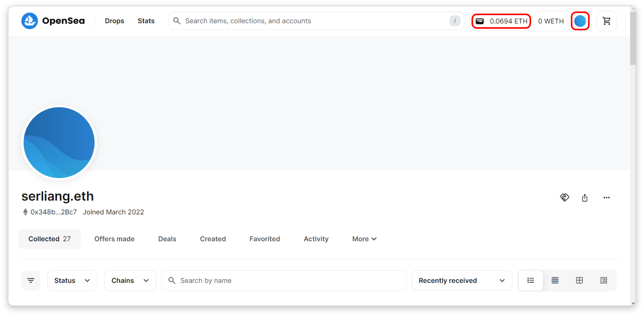Expand the Chains dropdown
This screenshot has width=644, height=316.
130,280
